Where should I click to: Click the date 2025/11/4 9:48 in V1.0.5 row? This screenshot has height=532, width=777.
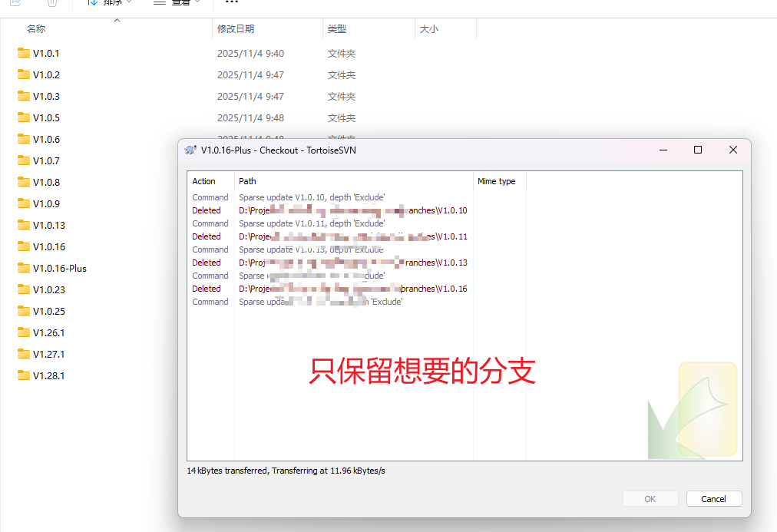pos(251,118)
